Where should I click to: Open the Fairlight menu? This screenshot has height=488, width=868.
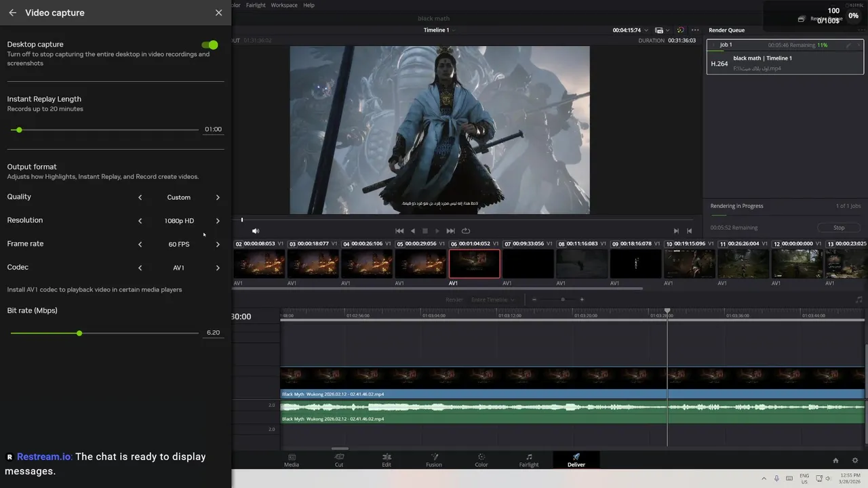pos(256,5)
